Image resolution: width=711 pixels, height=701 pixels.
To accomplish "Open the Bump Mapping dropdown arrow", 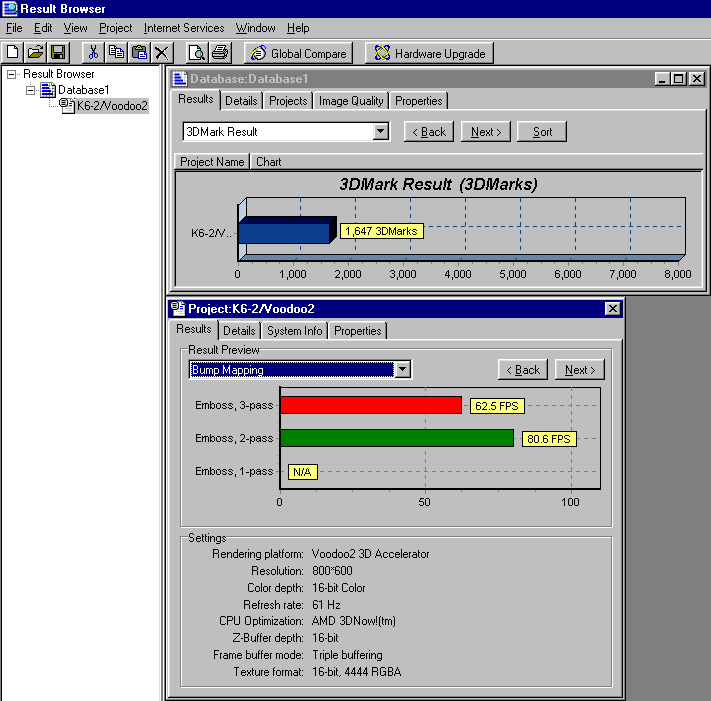I will (x=403, y=370).
